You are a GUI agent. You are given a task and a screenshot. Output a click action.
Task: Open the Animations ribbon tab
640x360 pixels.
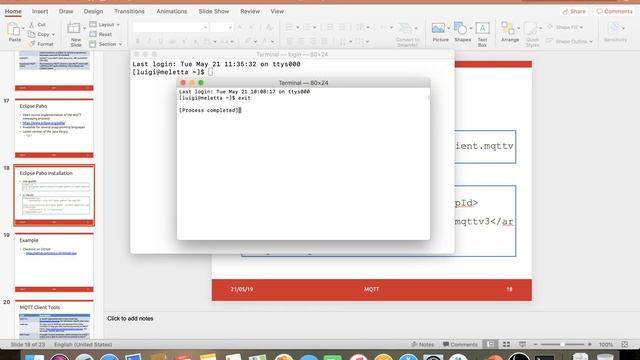pyautogui.click(x=172, y=11)
